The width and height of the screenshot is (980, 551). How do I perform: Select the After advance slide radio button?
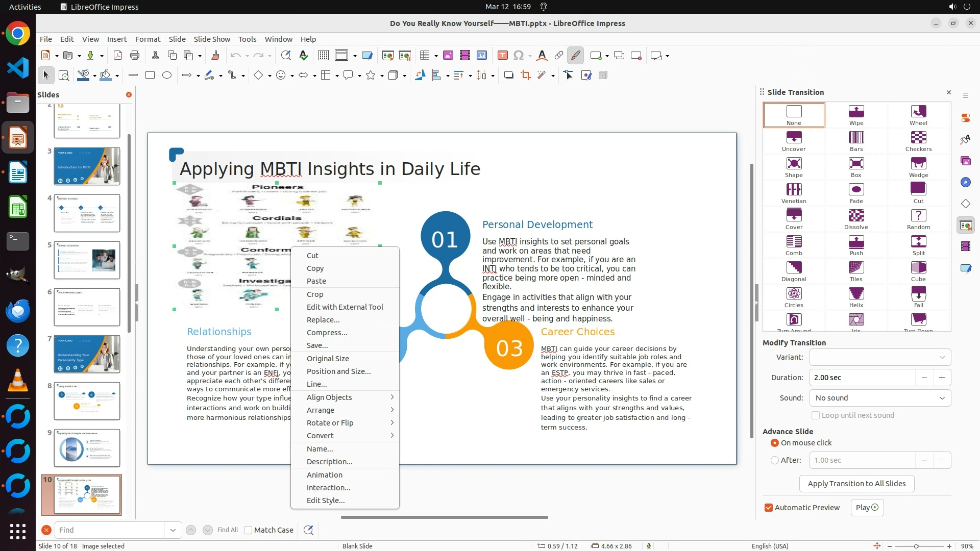pos(775,460)
